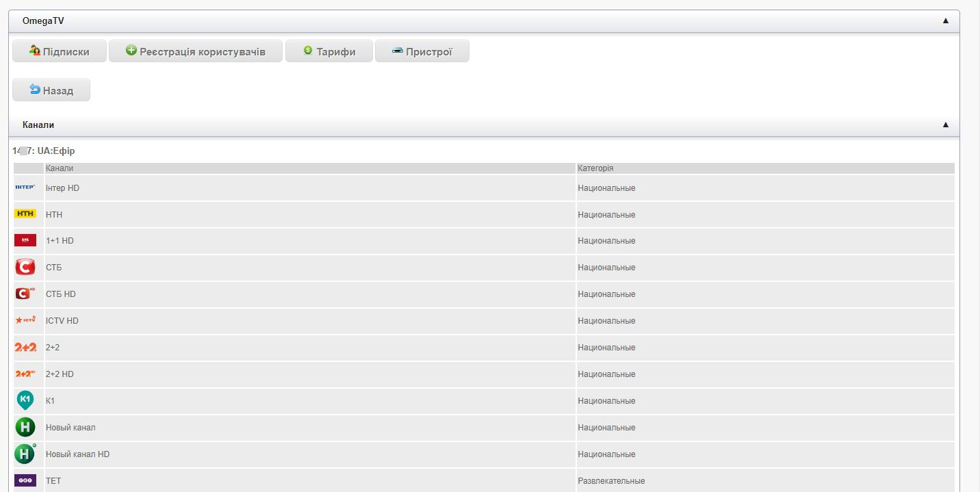Collapse the OmegaTV panel

pos(945,21)
